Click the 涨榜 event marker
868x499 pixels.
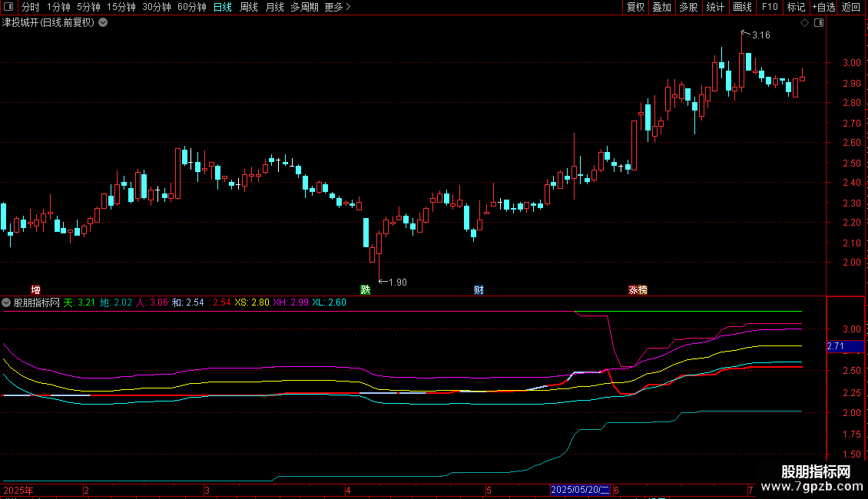638,289
